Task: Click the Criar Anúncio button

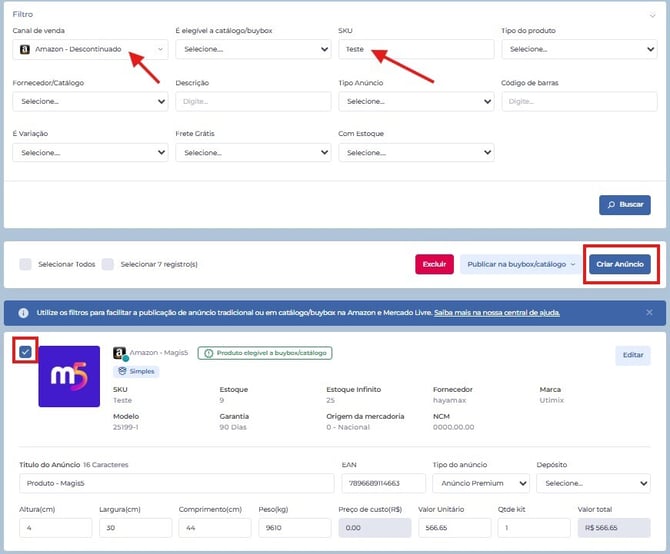Action: [x=620, y=264]
